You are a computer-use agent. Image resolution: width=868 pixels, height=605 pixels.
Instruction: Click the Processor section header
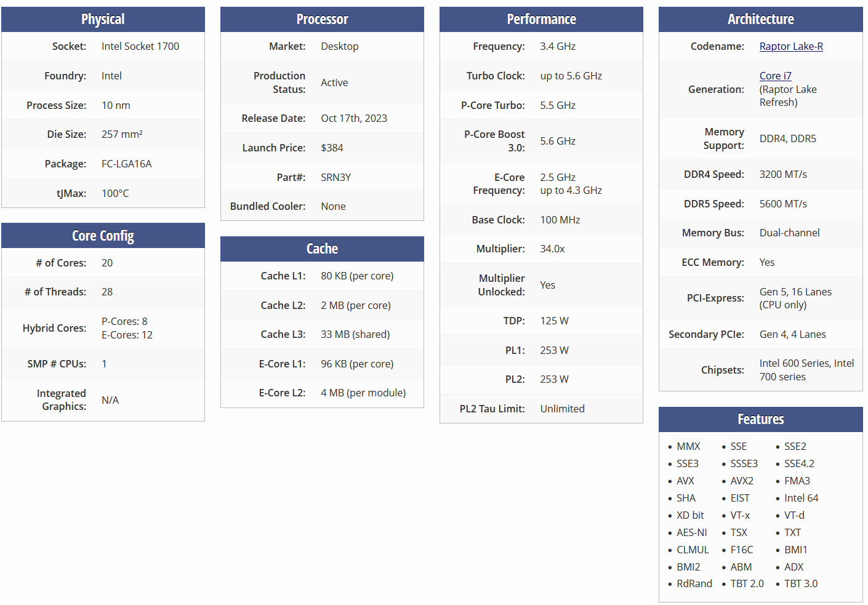pos(322,19)
